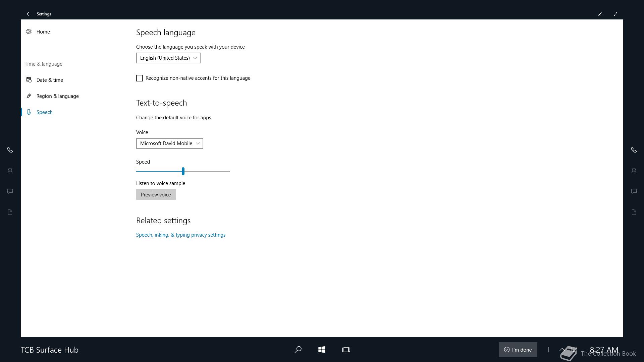The width and height of the screenshot is (644, 362).
Task: Select Speech in the sidebar
Action: click(x=45, y=112)
